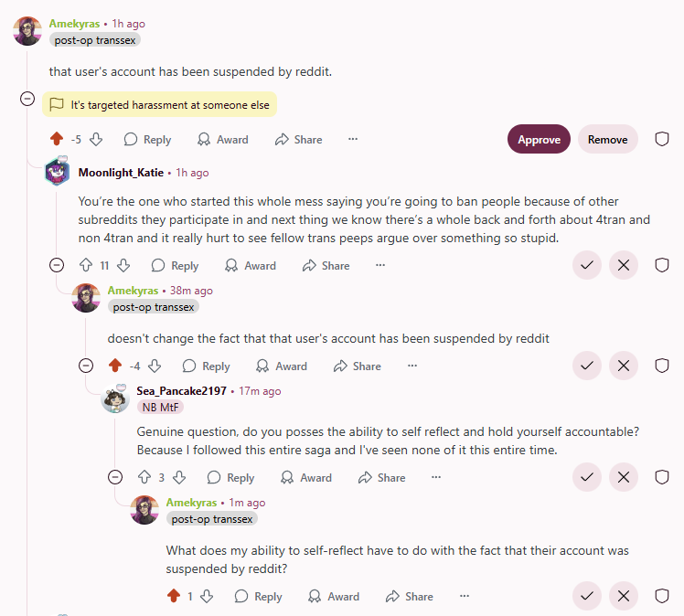Upvote Sea_Pancake2197's comment

coord(144,477)
